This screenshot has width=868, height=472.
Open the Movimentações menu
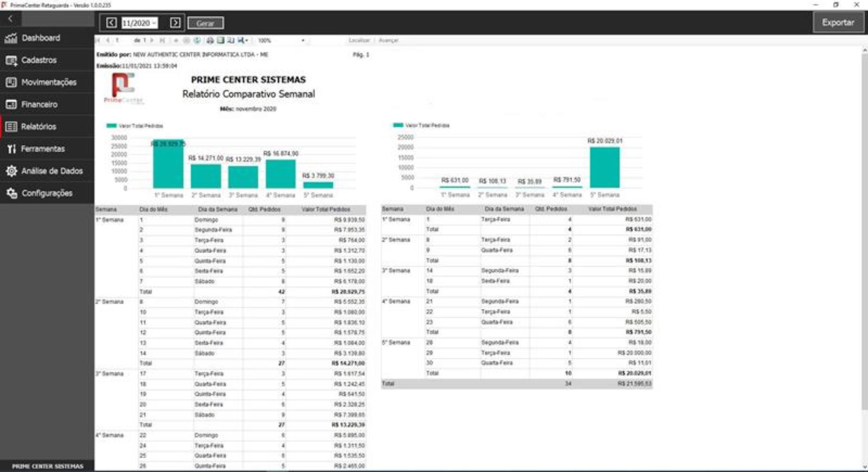(x=47, y=82)
